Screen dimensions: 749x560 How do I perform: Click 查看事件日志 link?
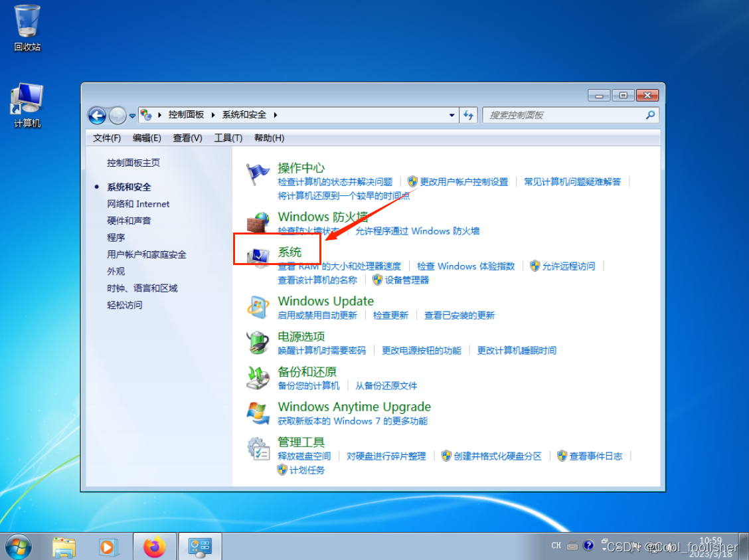point(596,456)
